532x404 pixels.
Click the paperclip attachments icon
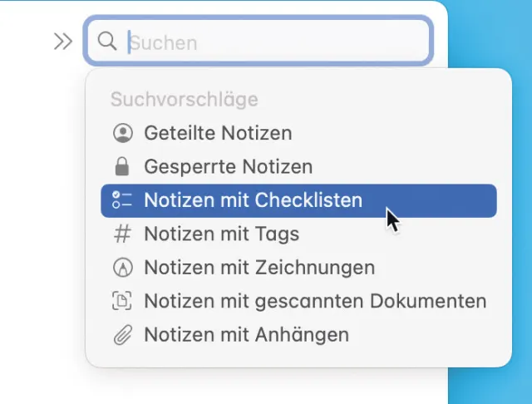[x=122, y=335]
